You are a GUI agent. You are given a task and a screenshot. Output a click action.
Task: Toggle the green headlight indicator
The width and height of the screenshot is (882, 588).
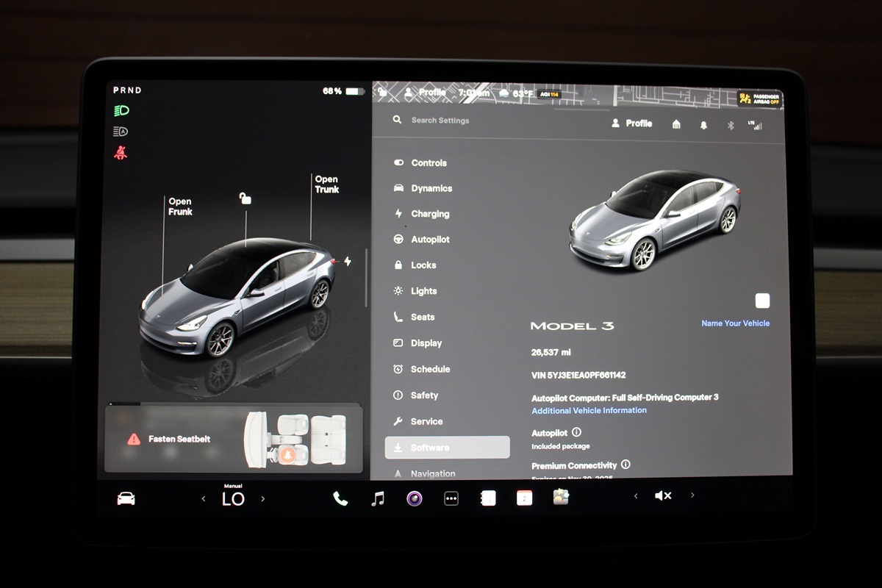pyautogui.click(x=121, y=111)
